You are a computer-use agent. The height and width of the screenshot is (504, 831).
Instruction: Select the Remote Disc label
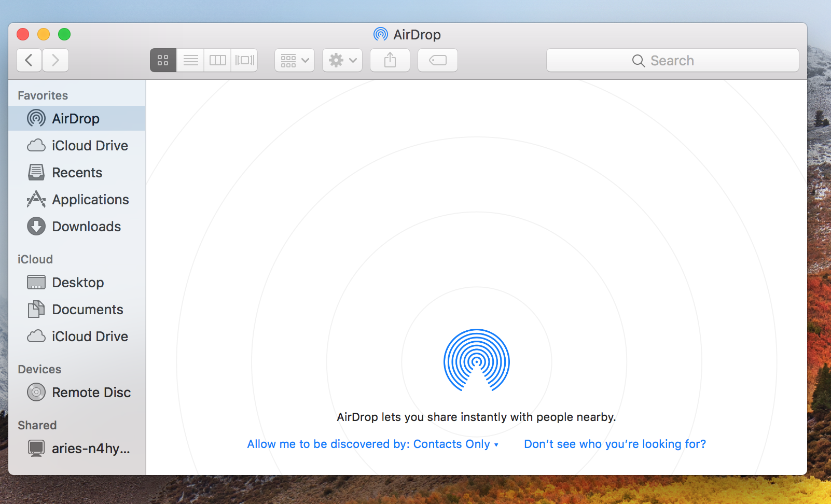tap(91, 393)
